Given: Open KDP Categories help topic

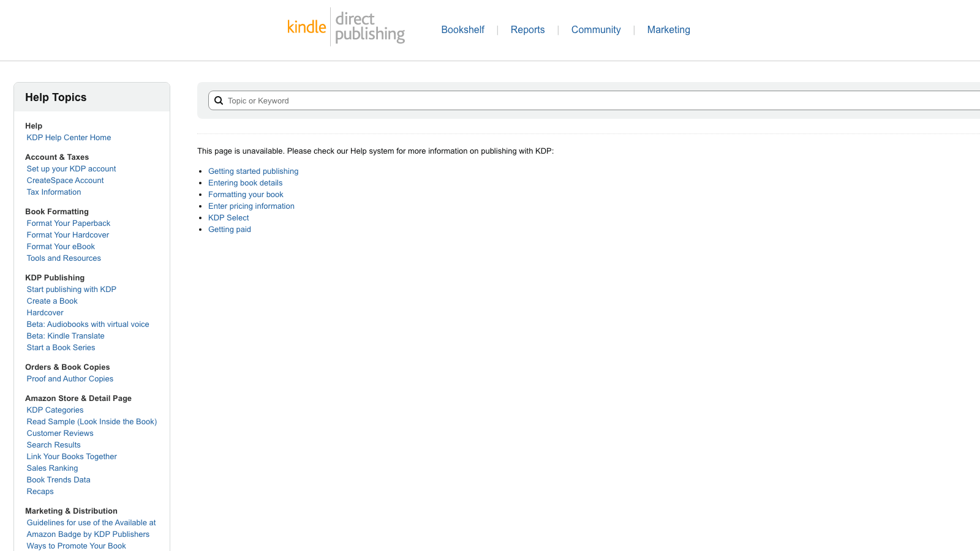Looking at the screenshot, I should click(55, 410).
